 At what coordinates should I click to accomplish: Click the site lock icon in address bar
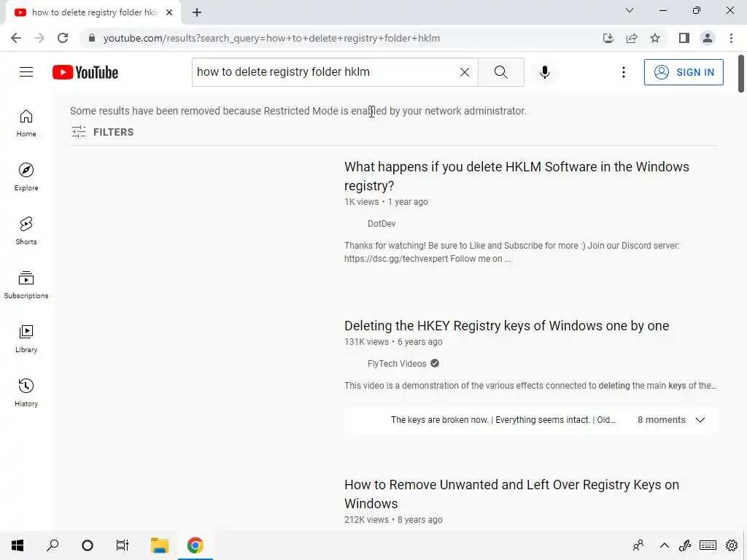92,38
